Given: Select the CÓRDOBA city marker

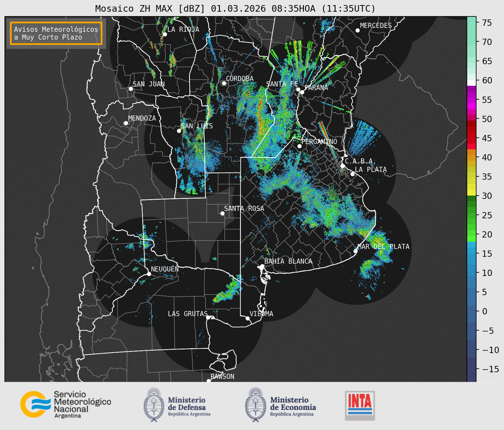Looking at the screenshot, I should (x=224, y=83).
